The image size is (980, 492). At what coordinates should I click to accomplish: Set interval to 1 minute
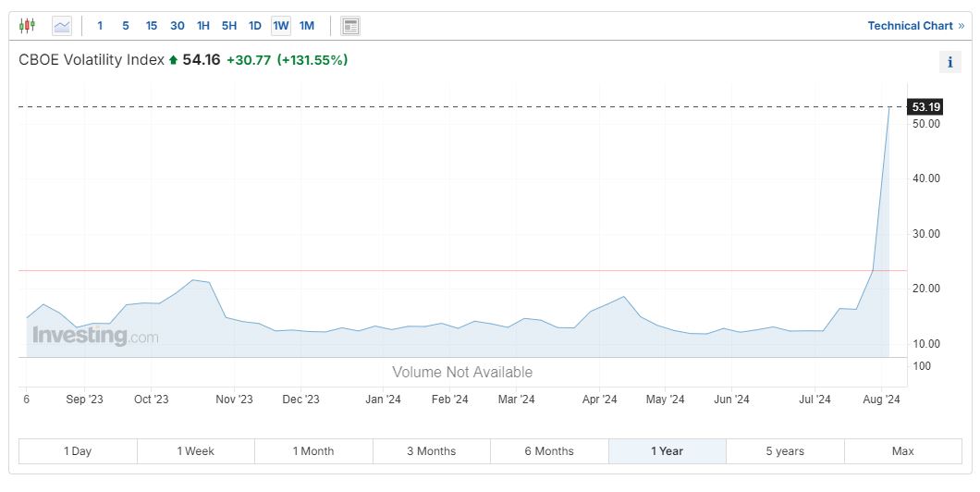tap(100, 26)
